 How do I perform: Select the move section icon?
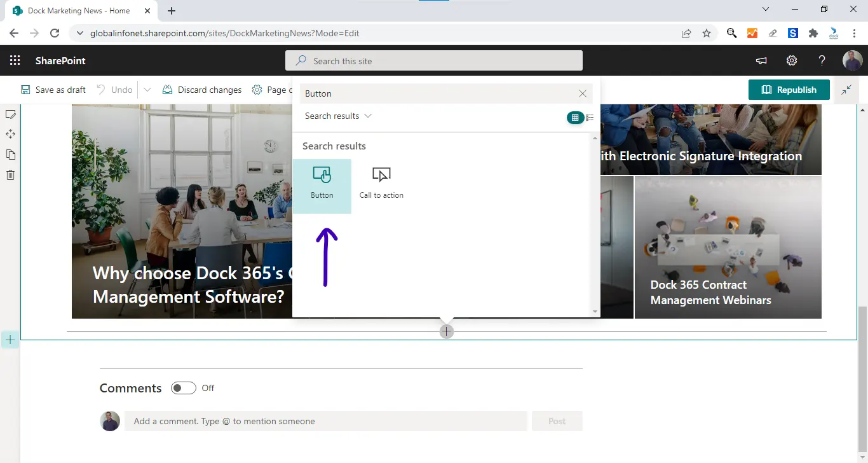click(x=10, y=134)
